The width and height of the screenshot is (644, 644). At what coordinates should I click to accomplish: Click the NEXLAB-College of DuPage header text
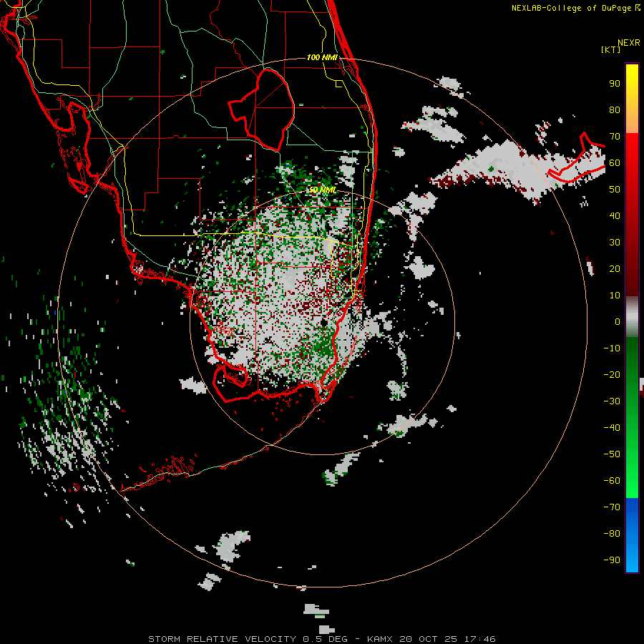tap(575, 8)
